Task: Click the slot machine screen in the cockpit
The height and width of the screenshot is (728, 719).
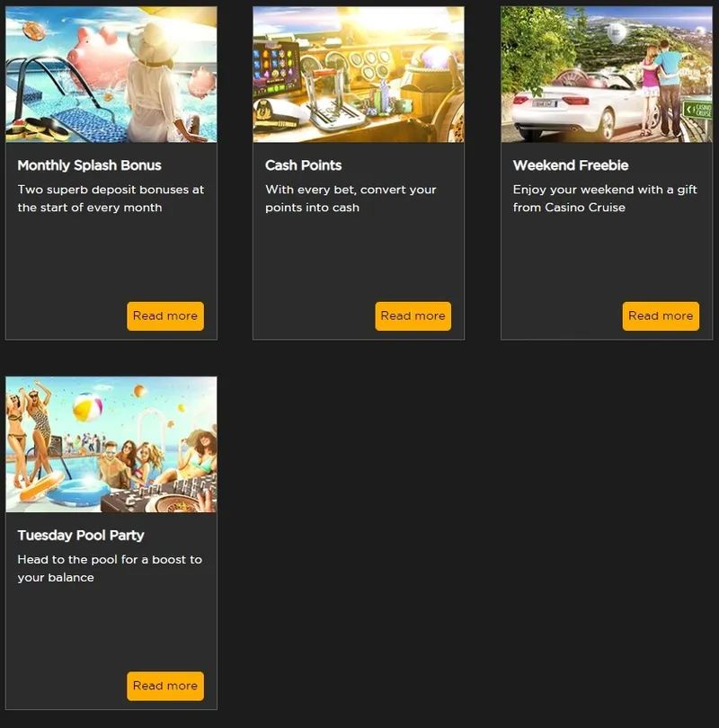Action: point(277,67)
